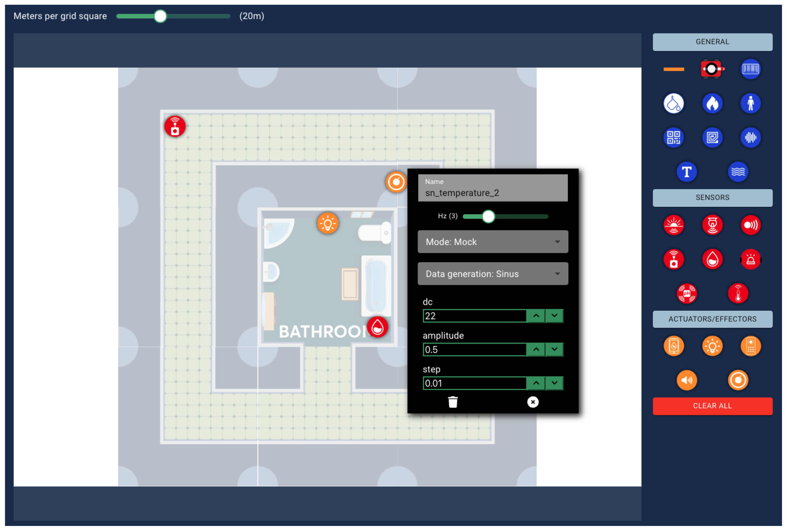Click the SENSORS section header
787x532 pixels.
712,198
